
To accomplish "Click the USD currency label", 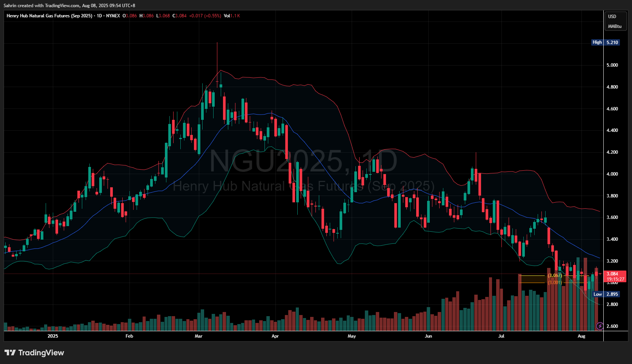I will 612,17.
